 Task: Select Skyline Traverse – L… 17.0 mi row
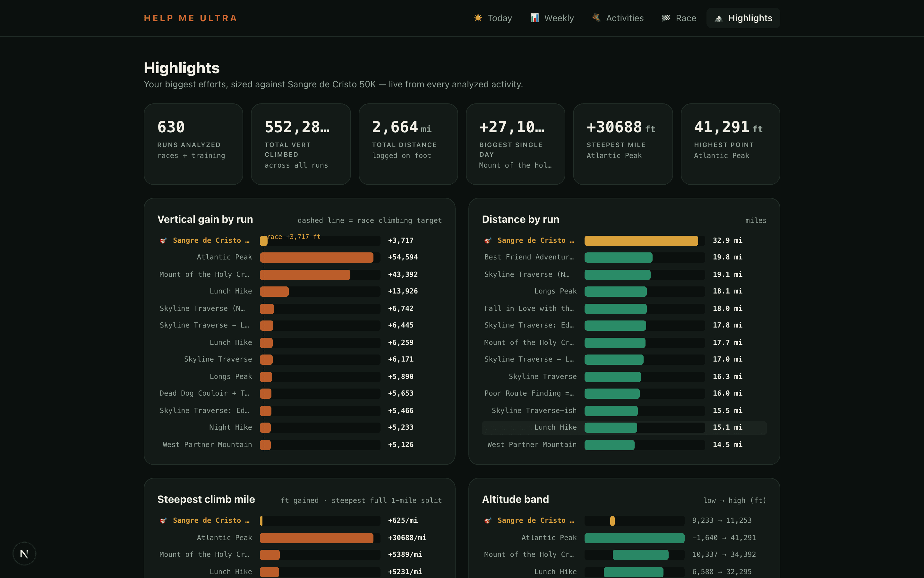pyautogui.click(x=624, y=359)
